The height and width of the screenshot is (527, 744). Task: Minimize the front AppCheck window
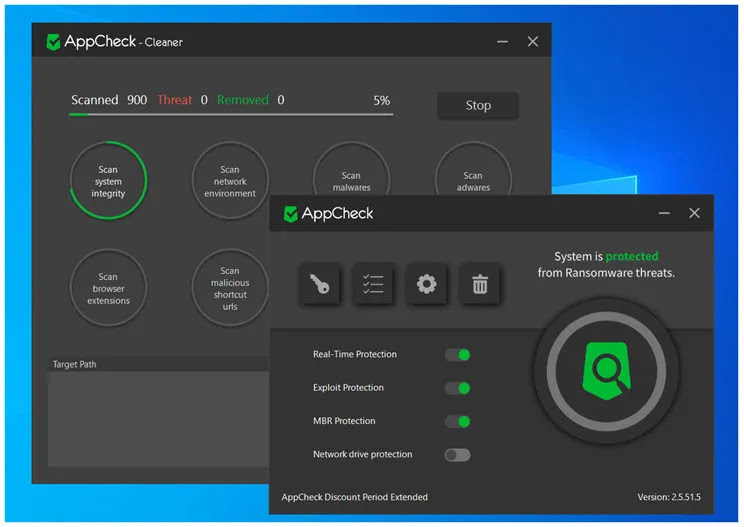tap(664, 213)
